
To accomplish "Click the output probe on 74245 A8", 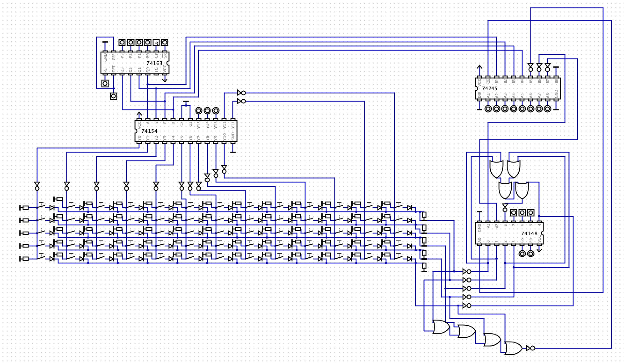I will 547,109.
